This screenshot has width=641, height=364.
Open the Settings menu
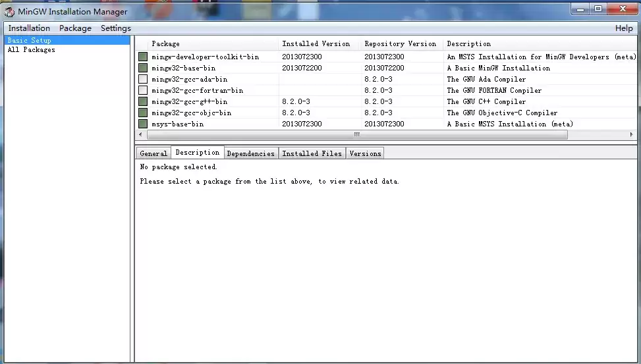pos(116,28)
